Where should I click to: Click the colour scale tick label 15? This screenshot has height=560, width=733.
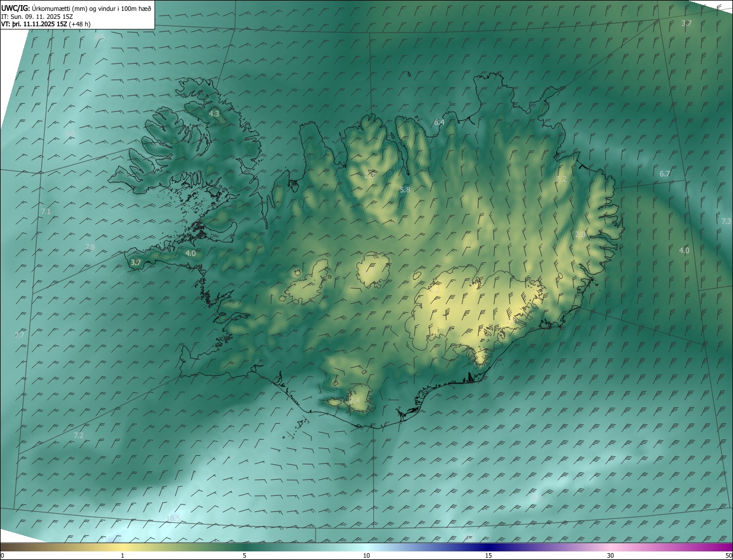pyautogui.click(x=488, y=556)
